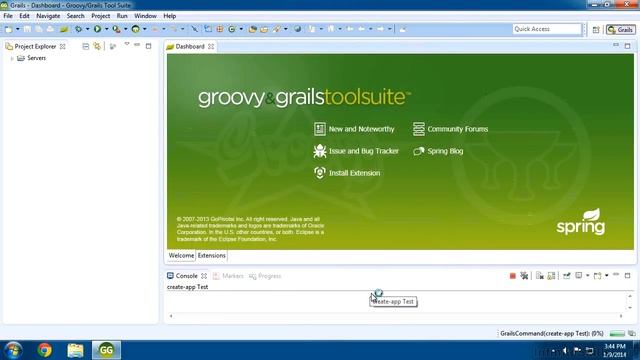Close the Dashboard tab
The height and width of the screenshot is (360, 640).
point(211,47)
